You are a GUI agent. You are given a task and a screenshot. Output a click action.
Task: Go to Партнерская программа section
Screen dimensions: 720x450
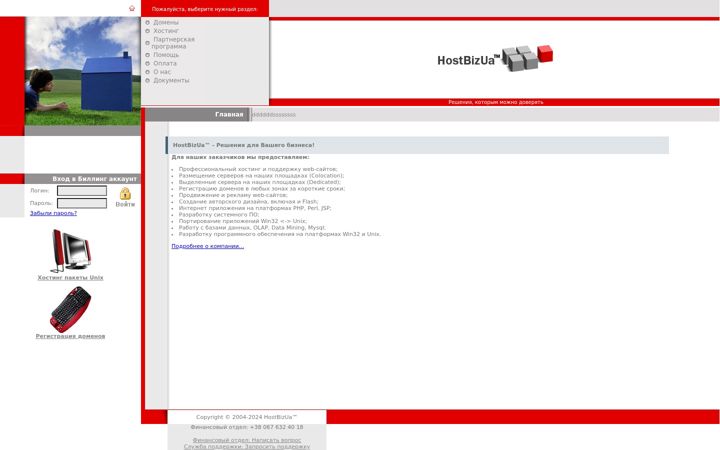coord(173,43)
